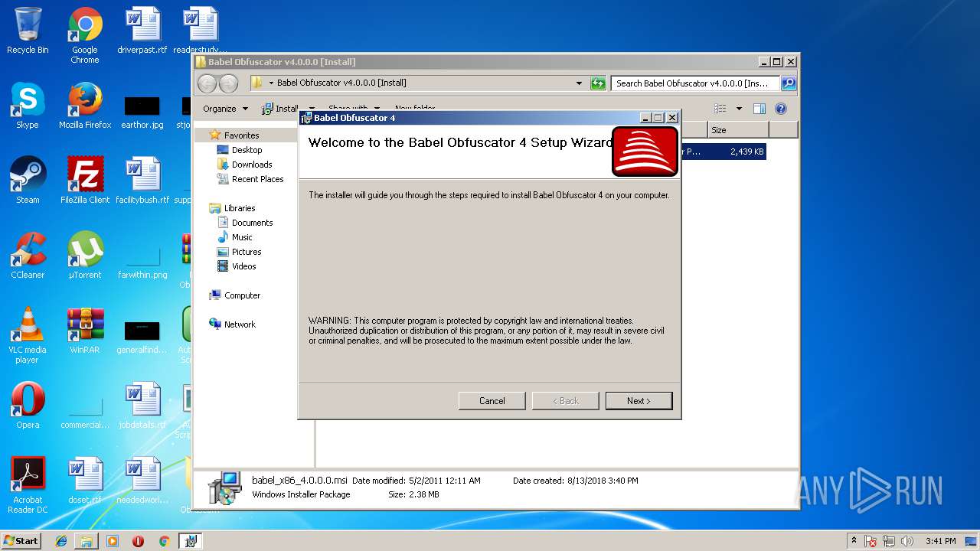
Task: Launch Mozilla Firefox desktop shortcut
Action: point(85,106)
